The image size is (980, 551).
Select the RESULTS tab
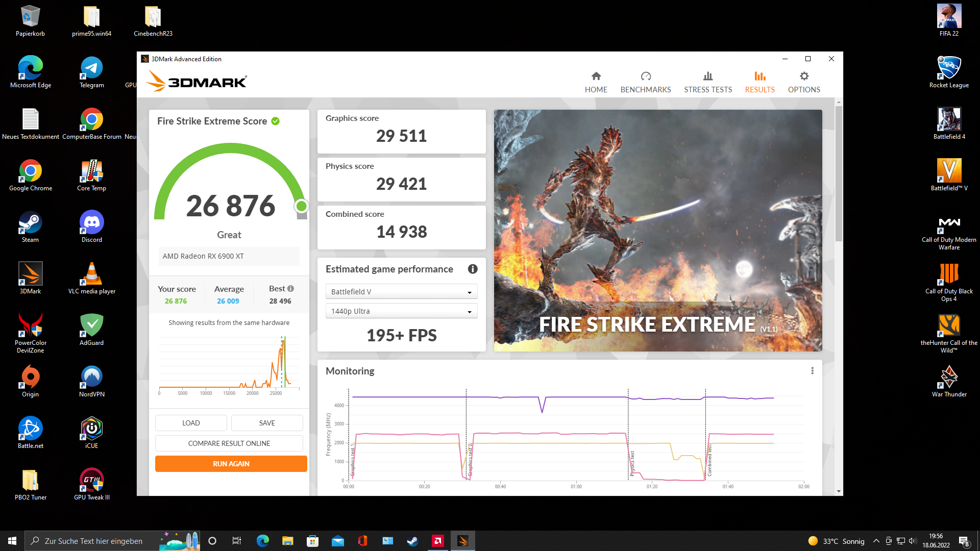point(759,83)
